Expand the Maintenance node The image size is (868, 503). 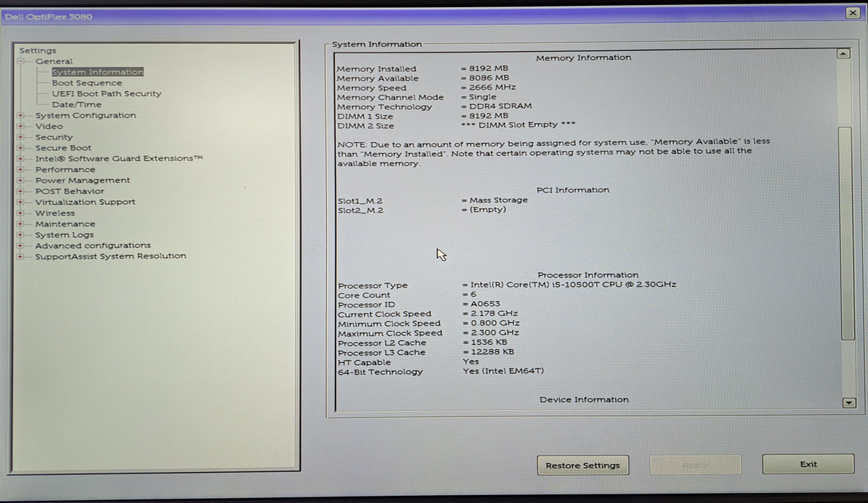(21, 223)
